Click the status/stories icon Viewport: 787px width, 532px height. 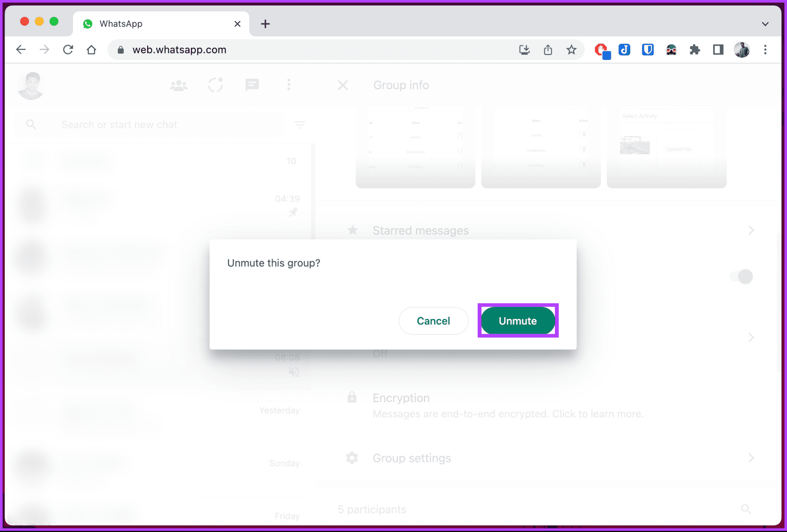coord(216,85)
